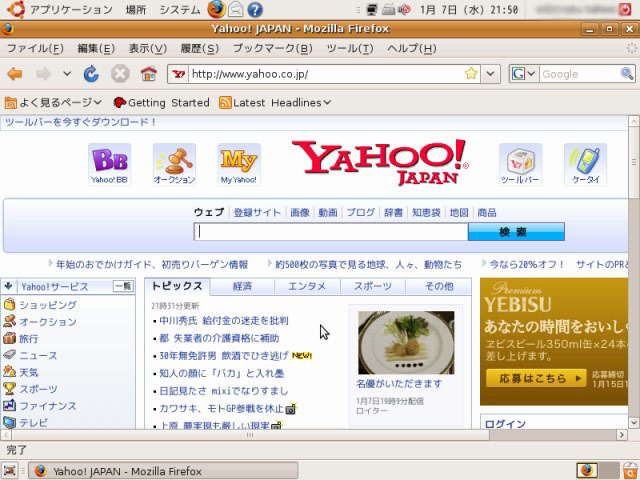Open the ブックマーク menu
This screenshot has width=640, height=480.
(272, 49)
